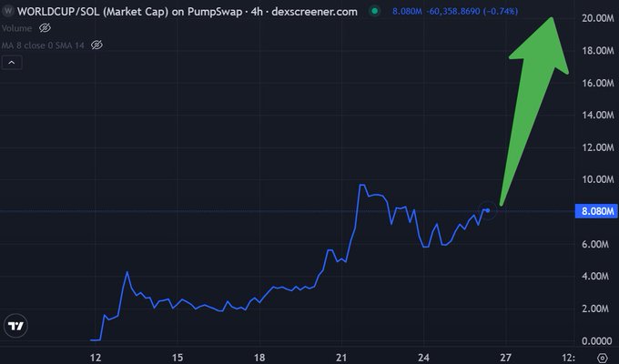The width and height of the screenshot is (619, 364).
Task: Click the 14.00M price axis label
Action: pyautogui.click(x=598, y=115)
